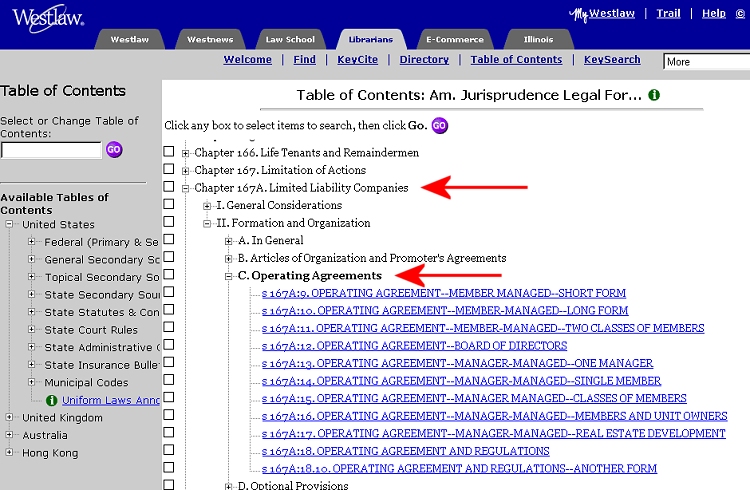
Task: Expand A. In General node
Action: pyautogui.click(x=229, y=241)
